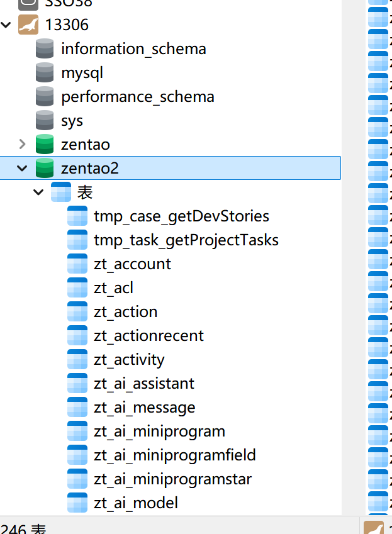The image size is (392, 534).
Task: Click the 246 表 status bar count
Action: [x=23, y=529]
